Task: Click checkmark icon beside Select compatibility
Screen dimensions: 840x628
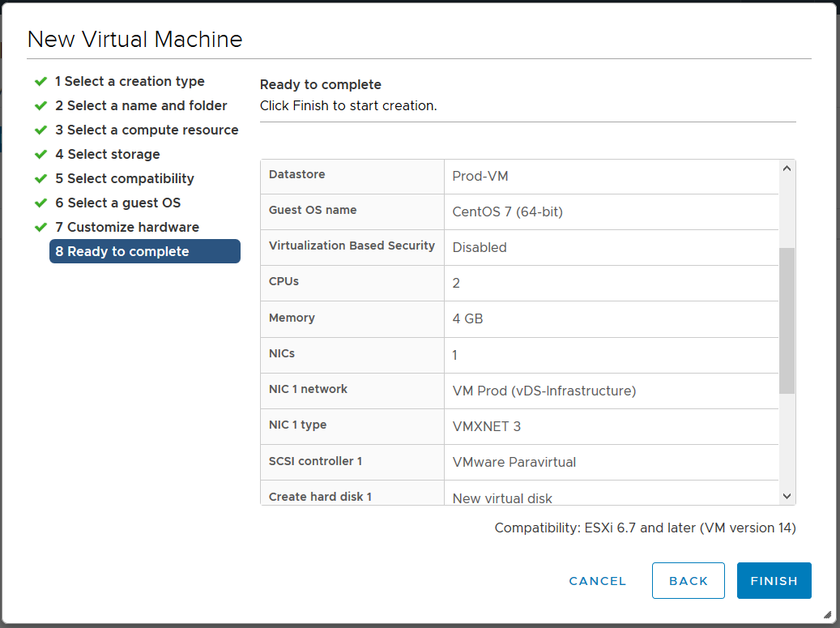Action: (41, 178)
